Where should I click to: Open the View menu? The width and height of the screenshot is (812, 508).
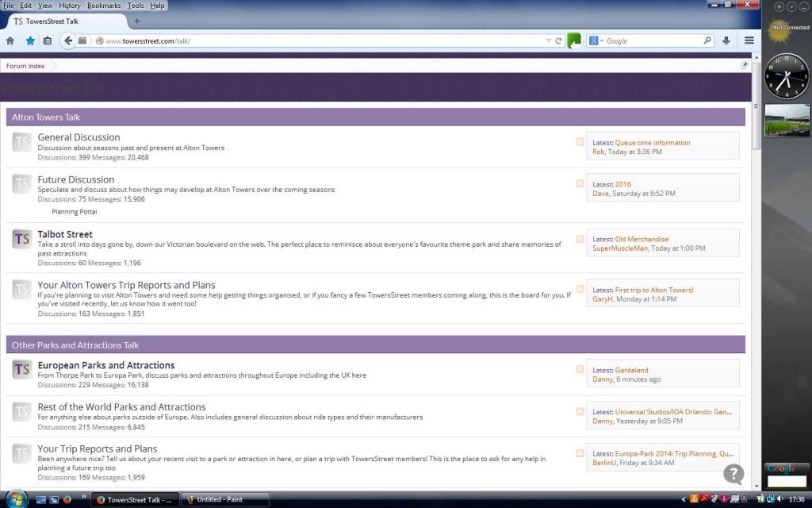pos(45,6)
